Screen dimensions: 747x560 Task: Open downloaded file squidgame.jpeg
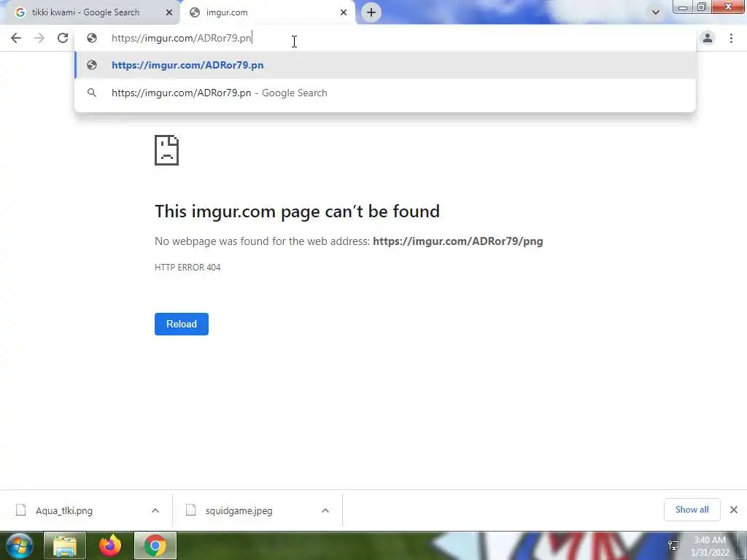pos(239,510)
